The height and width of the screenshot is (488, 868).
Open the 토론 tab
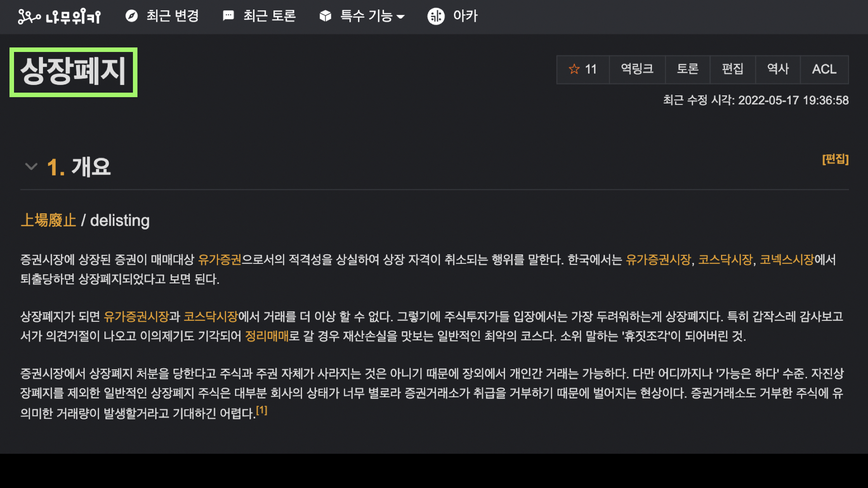coord(687,69)
